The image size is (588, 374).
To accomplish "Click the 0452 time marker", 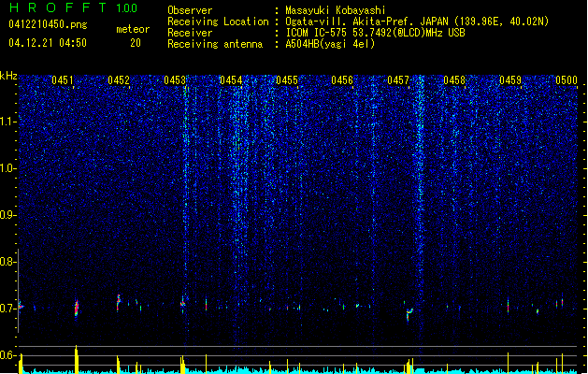I will (x=119, y=80).
